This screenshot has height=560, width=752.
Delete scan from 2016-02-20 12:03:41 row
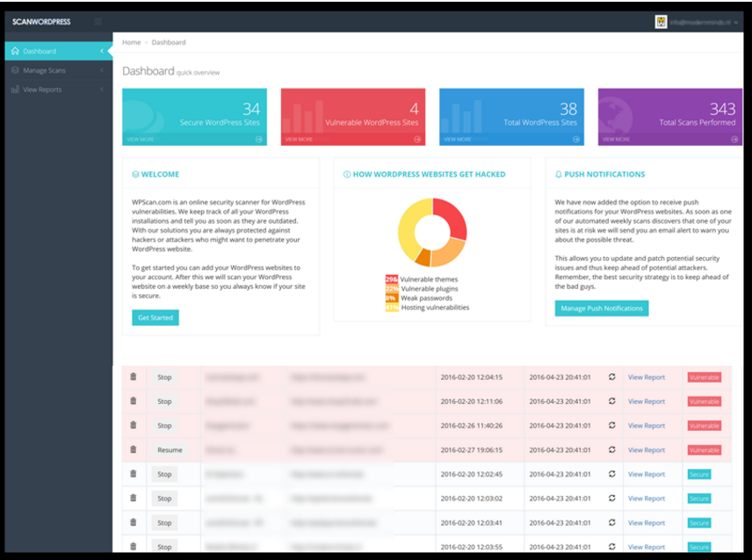[x=134, y=522]
